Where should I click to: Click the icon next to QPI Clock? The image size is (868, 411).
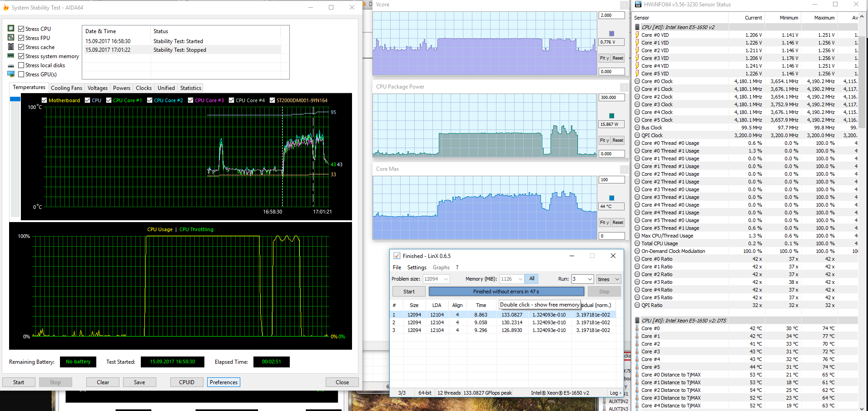pyautogui.click(x=637, y=135)
